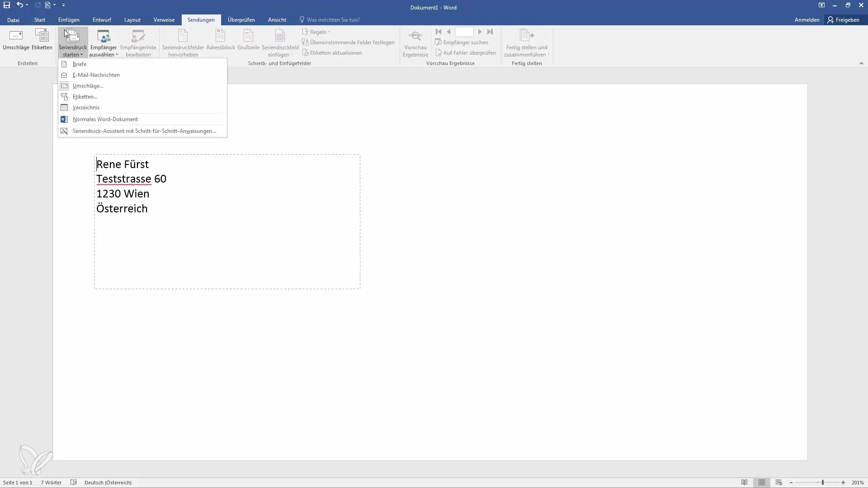
Task: Click the Rene Fürst address line
Action: tap(123, 164)
